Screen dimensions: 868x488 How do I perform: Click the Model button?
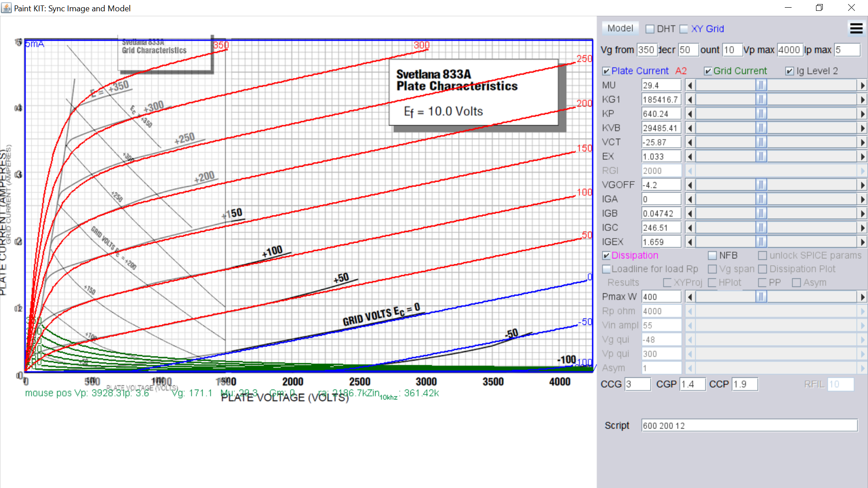(620, 28)
